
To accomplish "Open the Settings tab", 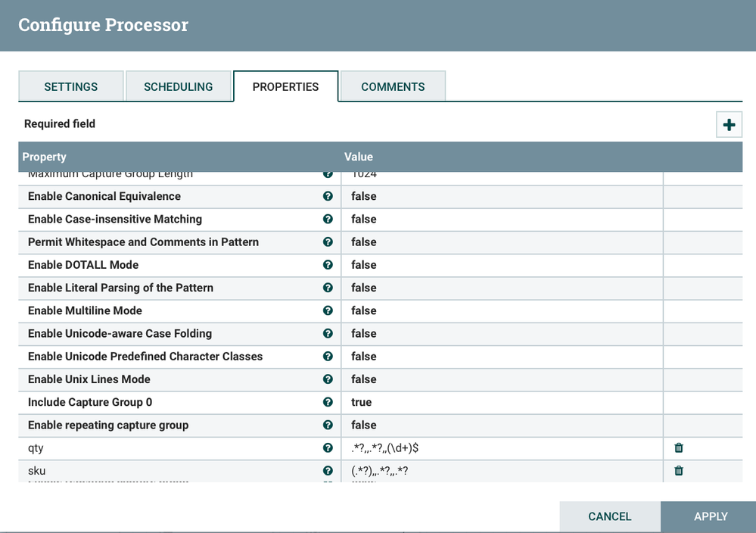I will 71,86.
